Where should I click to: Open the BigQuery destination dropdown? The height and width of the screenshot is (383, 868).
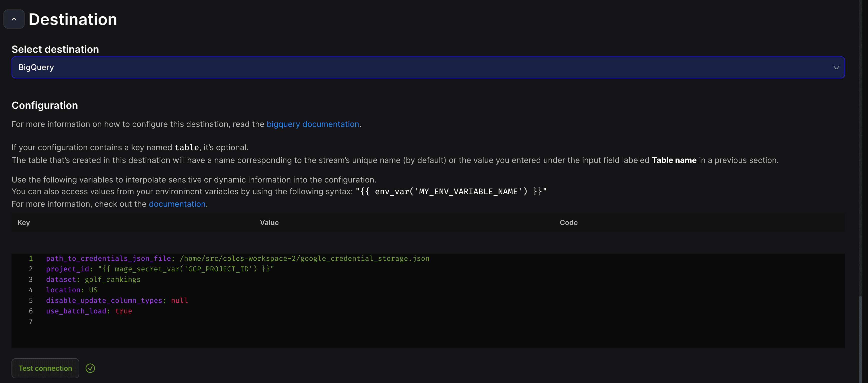pyautogui.click(x=428, y=67)
